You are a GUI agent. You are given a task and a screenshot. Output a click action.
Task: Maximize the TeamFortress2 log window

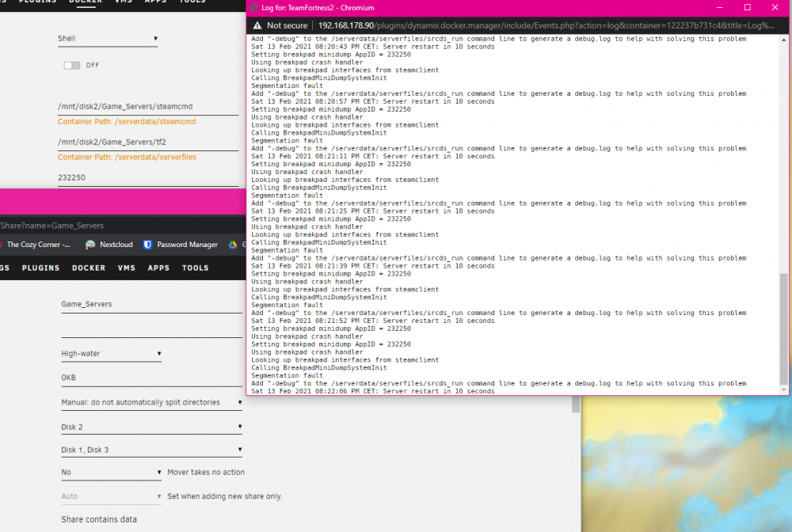click(747, 8)
